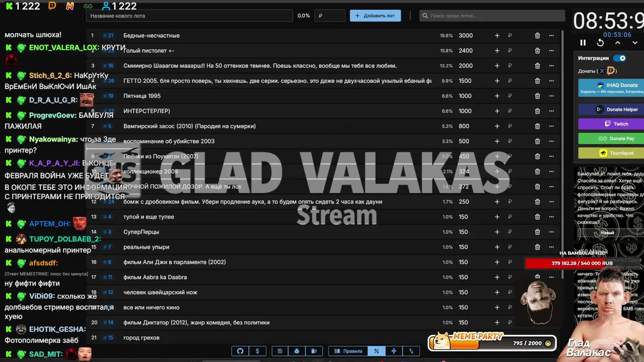Click the dollar sign icon in bottom toolbar
This screenshot has width=644, height=362.
pyautogui.click(x=258, y=351)
